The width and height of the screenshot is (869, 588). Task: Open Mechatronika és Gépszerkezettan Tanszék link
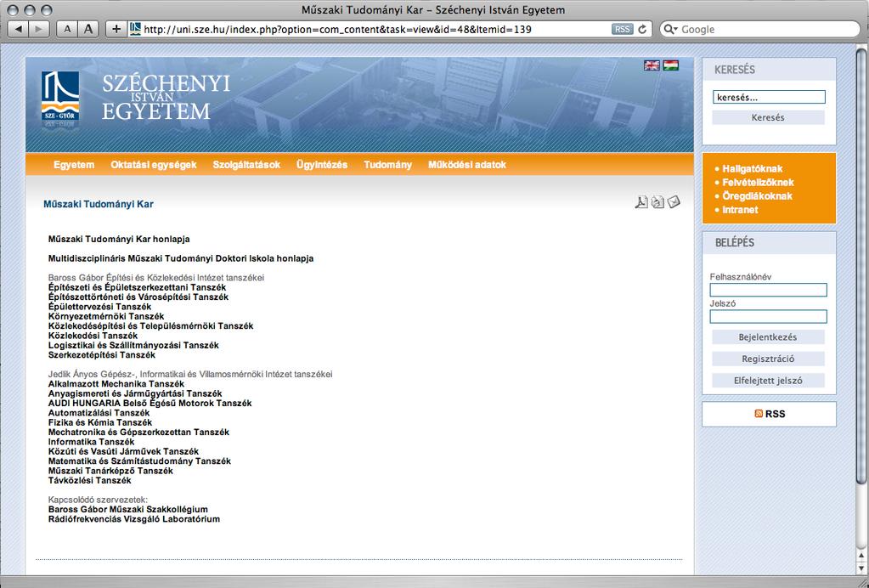pyautogui.click(x=138, y=432)
